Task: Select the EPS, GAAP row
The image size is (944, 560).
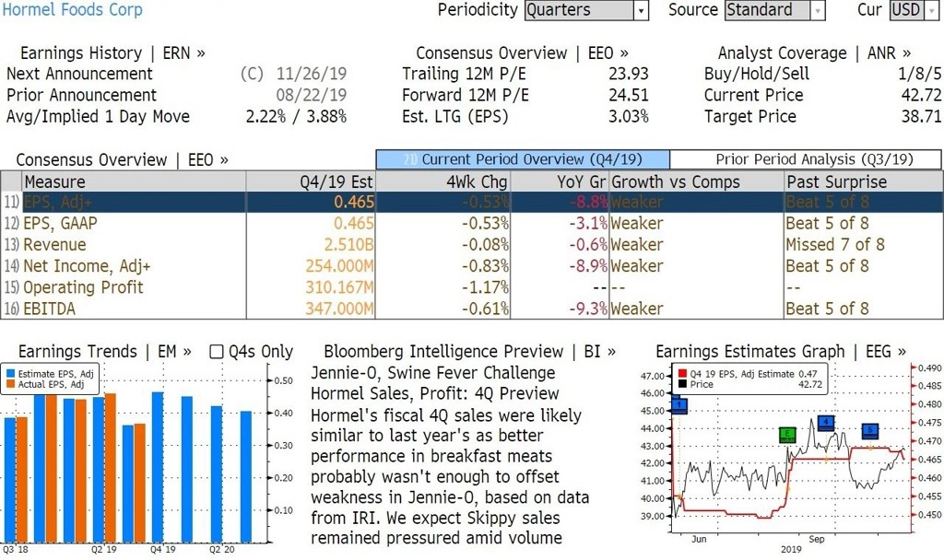Action: coord(471,223)
